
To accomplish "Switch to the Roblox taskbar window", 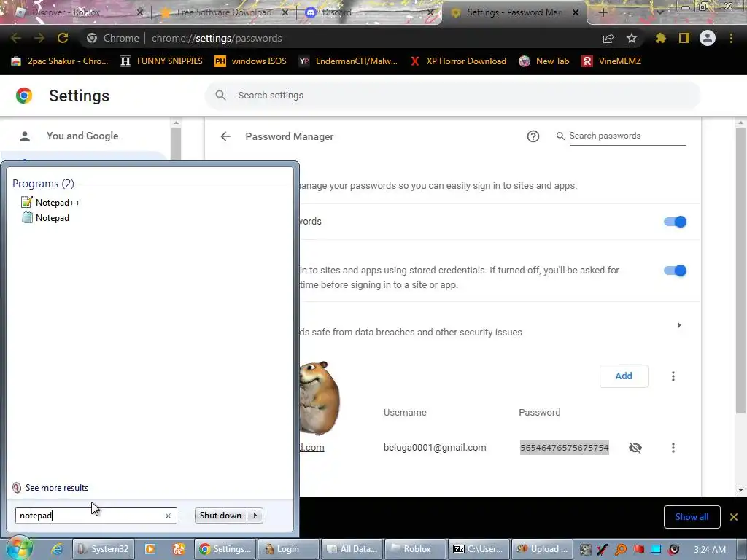I will point(415,549).
